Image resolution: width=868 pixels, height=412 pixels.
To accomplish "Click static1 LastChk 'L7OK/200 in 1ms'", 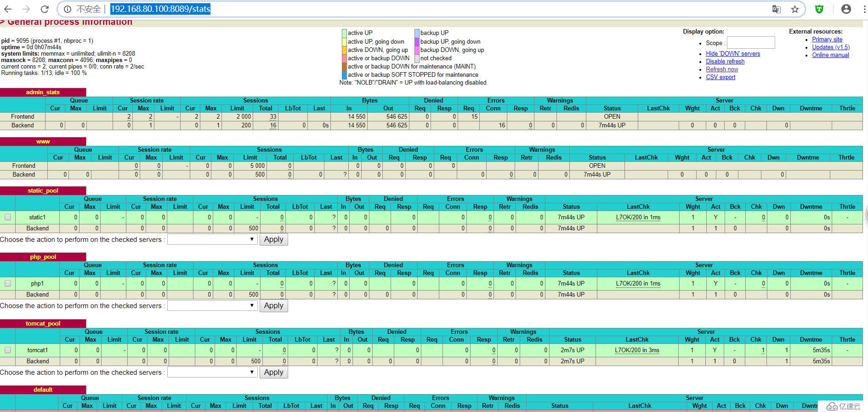I will [x=638, y=217].
